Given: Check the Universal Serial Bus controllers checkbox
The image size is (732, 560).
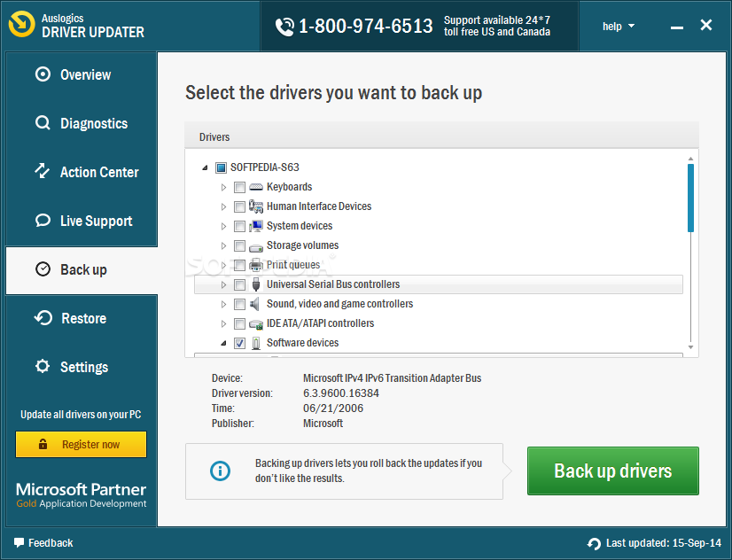Looking at the screenshot, I should coord(239,284).
